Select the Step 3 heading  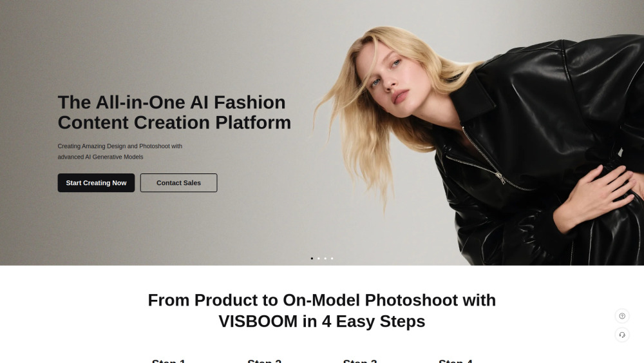click(360, 360)
